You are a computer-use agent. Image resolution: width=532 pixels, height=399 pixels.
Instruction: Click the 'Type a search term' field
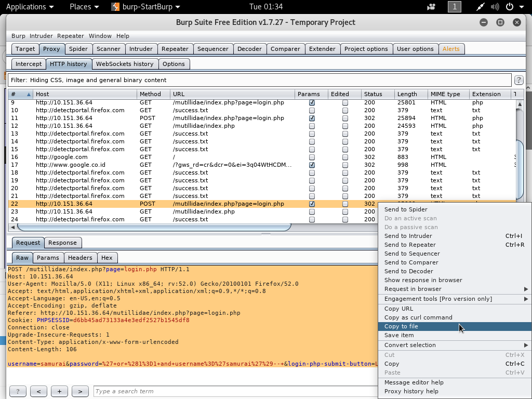point(234,391)
